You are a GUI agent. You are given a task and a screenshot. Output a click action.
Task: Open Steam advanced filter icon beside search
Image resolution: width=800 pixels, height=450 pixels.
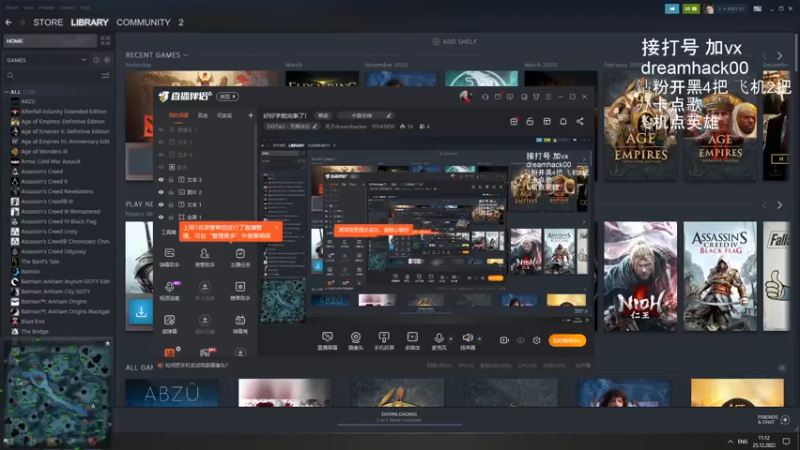(x=106, y=76)
